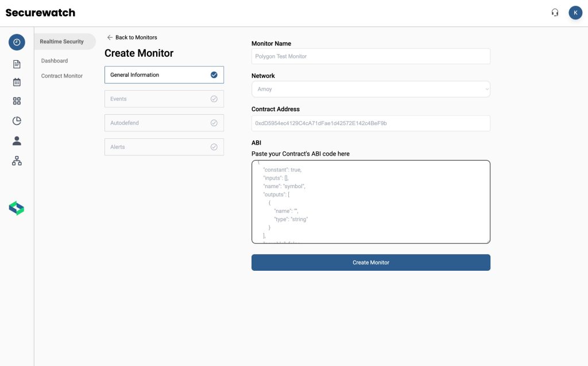Go to Contract Monitor menu item
588x366 pixels.
pos(62,76)
